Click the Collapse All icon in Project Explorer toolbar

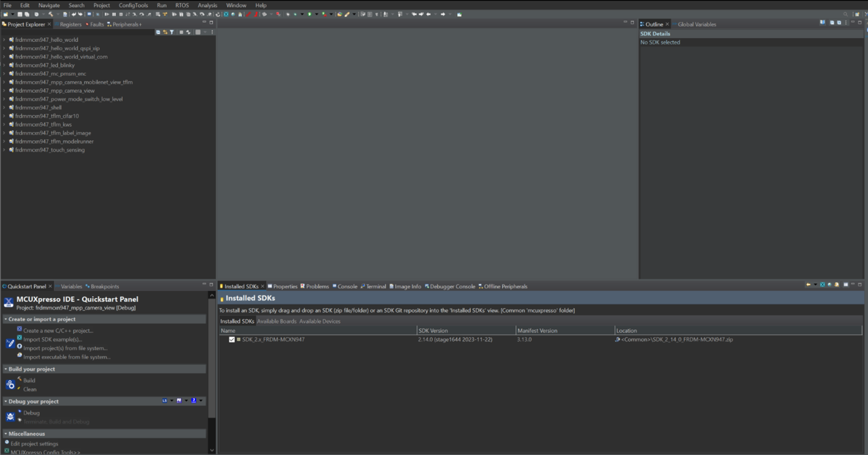tap(158, 32)
